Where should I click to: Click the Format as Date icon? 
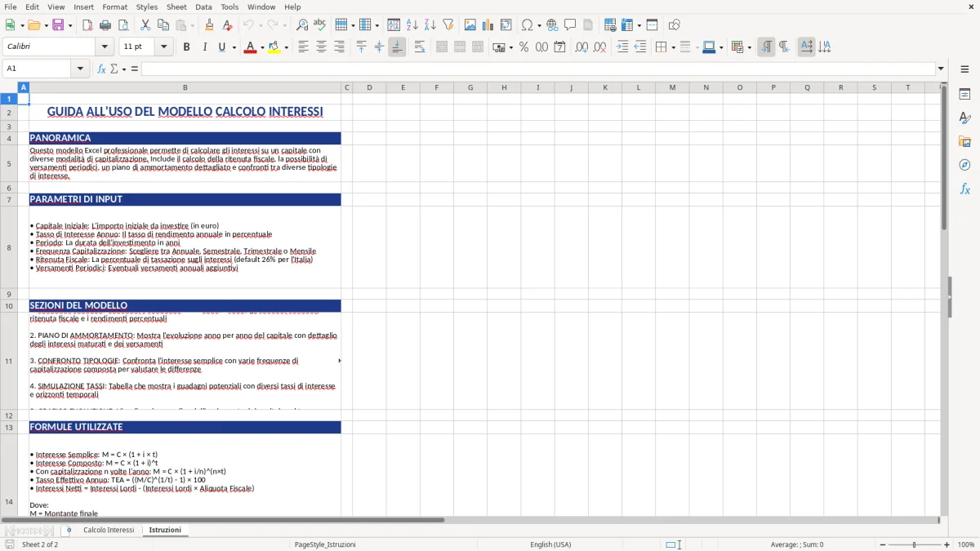560,47
